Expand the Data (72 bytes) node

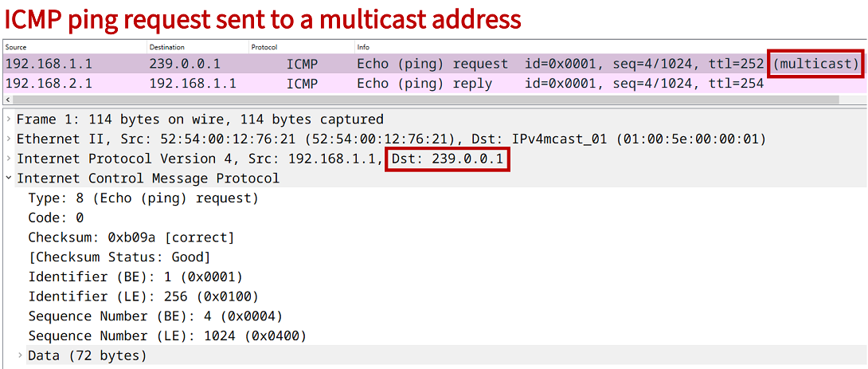point(20,355)
